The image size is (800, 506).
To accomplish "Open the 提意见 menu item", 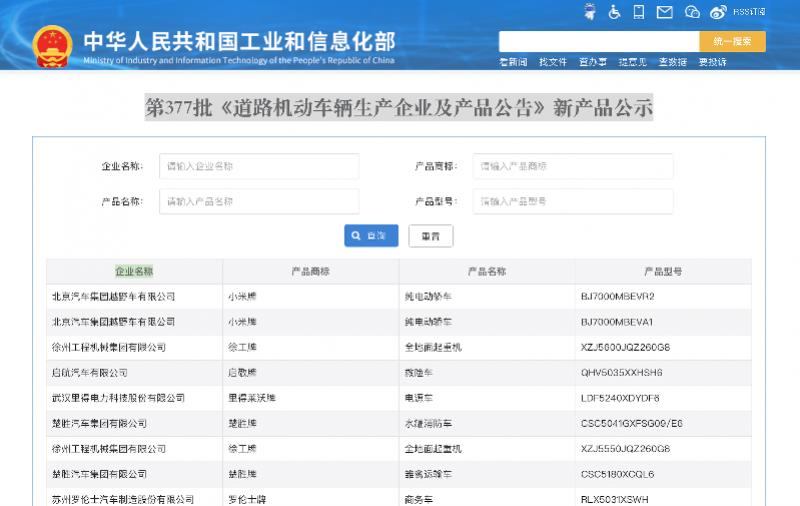I will pos(632,62).
